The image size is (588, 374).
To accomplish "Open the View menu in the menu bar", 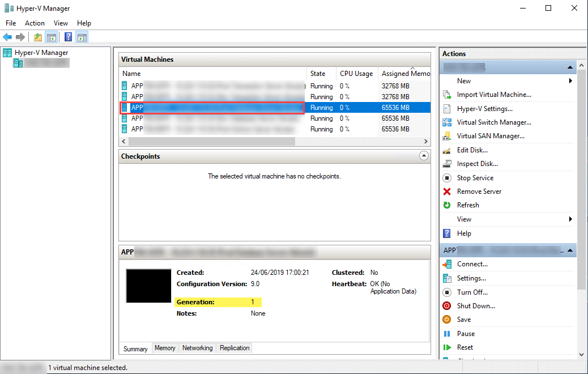I will [x=61, y=23].
